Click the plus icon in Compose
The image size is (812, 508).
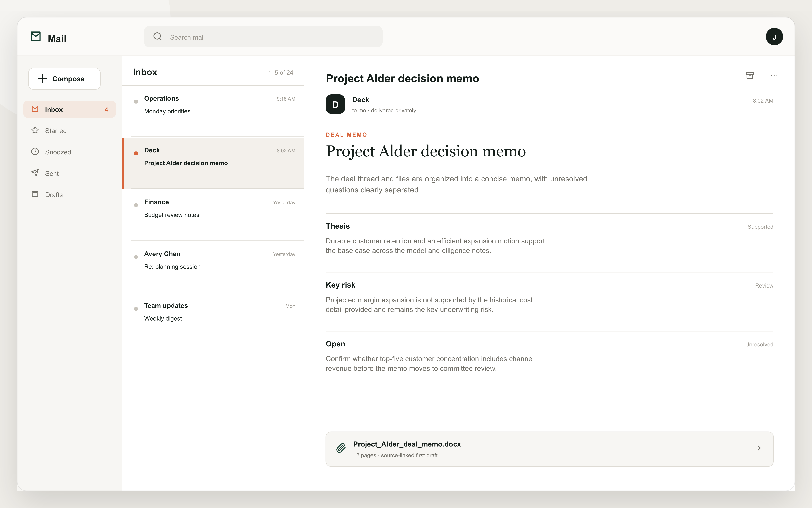point(43,79)
